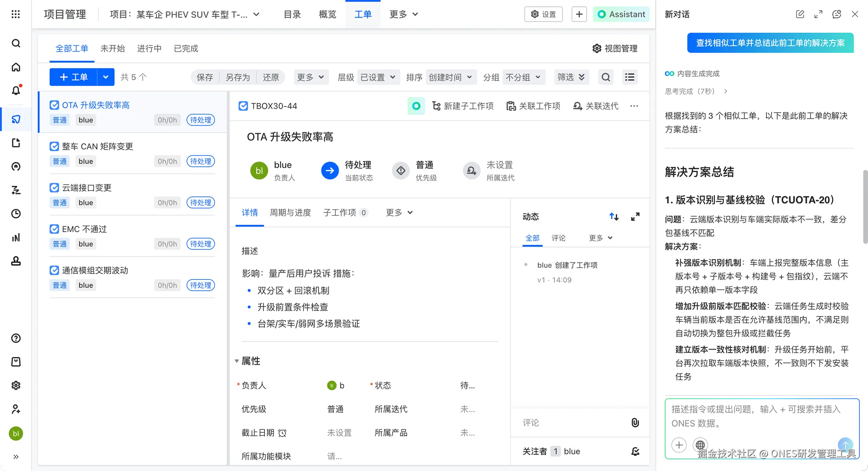Click the new conversation edit icon
The width and height of the screenshot is (868, 471).
(x=800, y=15)
